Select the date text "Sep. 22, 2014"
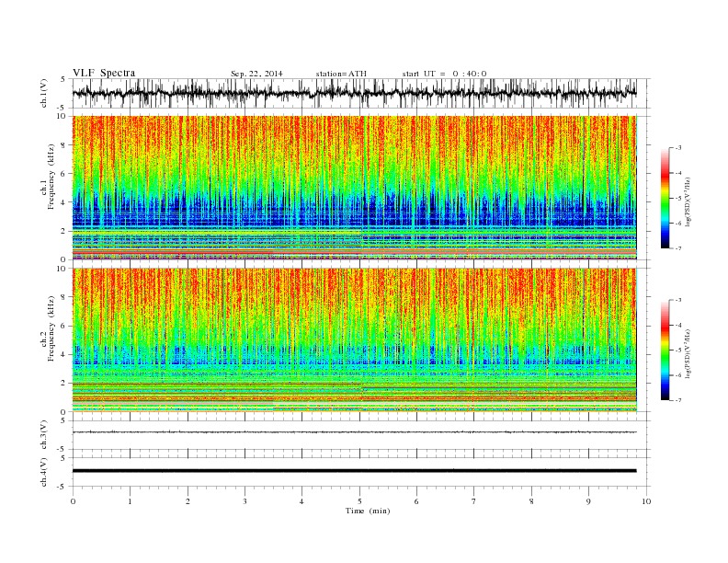Image resolution: width=728 pixels, height=563 pixels. click(256, 74)
